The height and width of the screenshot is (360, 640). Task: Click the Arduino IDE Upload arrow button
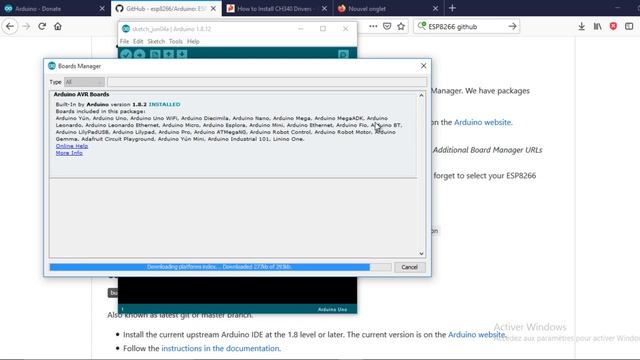pyautogui.click(x=140, y=54)
